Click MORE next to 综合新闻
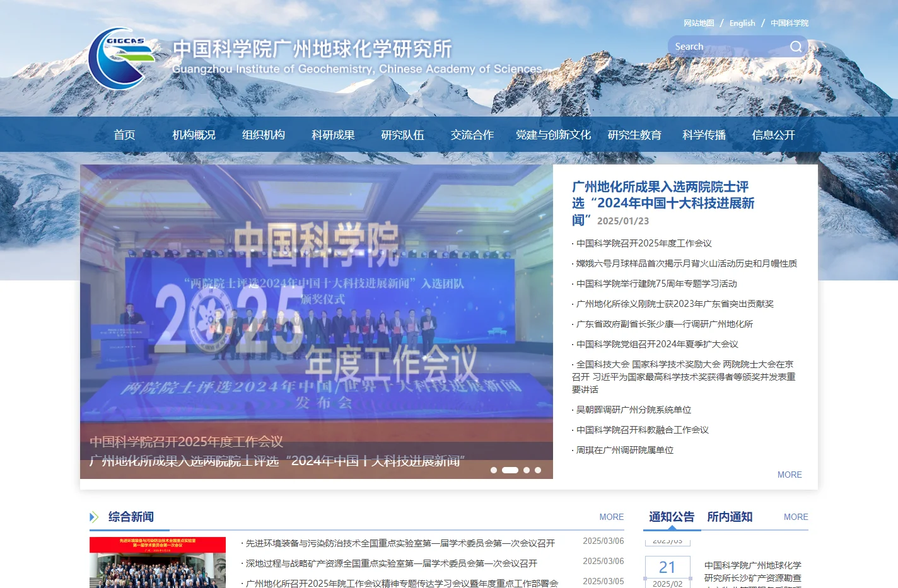This screenshot has height=588, width=898. [x=611, y=517]
